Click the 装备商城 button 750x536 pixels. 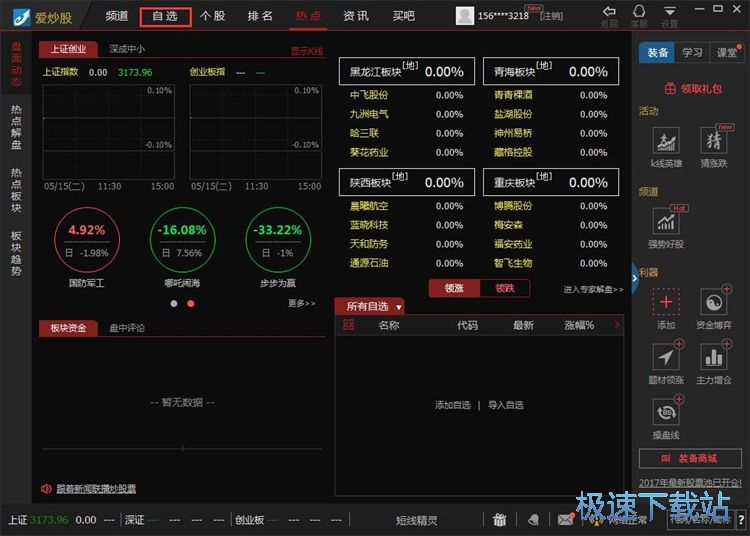tap(690, 459)
